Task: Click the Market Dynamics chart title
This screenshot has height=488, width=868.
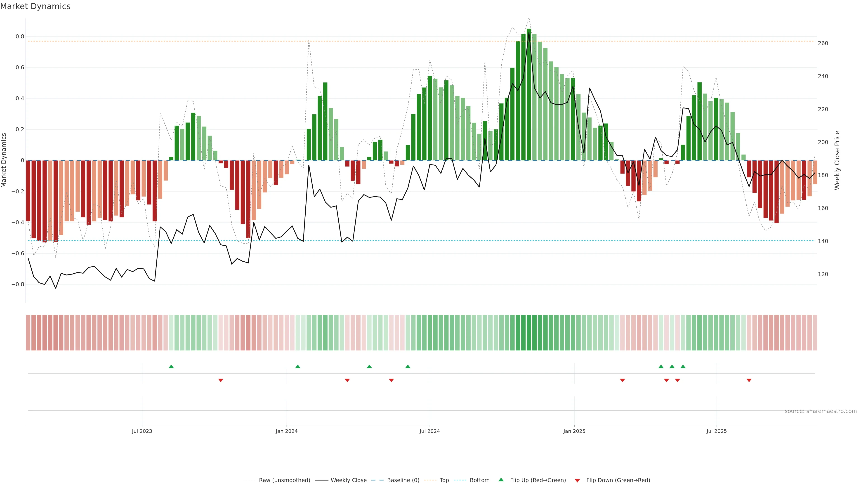Action: point(35,6)
